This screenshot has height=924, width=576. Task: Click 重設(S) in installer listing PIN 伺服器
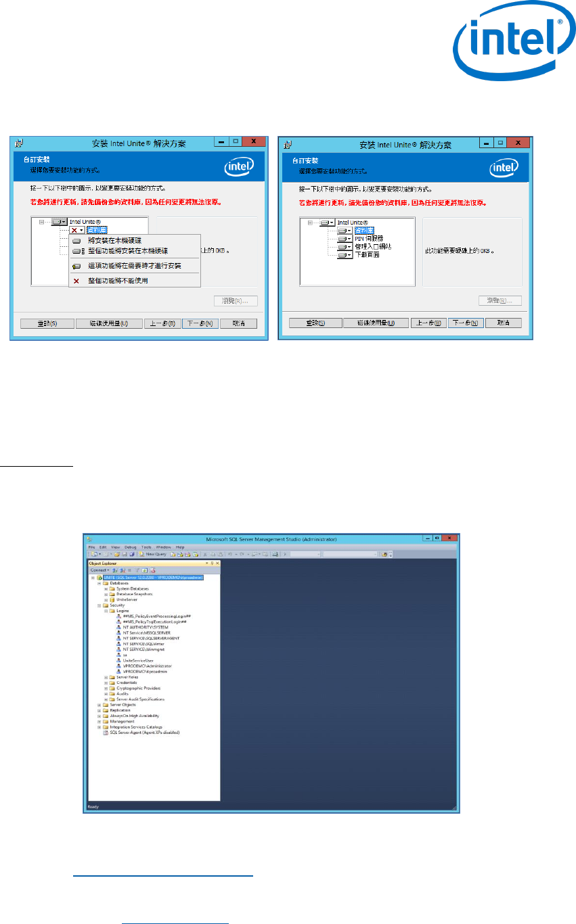[x=315, y=323]
